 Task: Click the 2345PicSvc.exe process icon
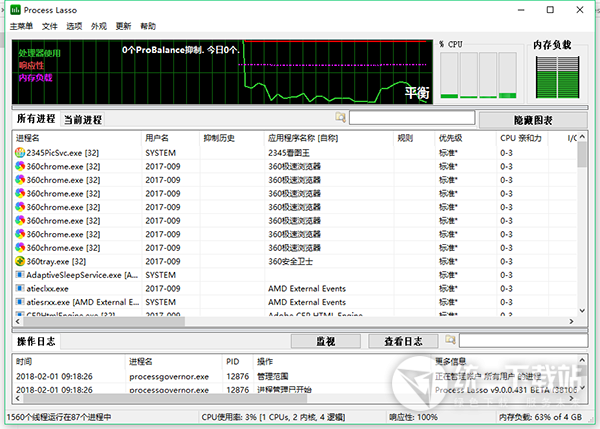click(21, 153)
